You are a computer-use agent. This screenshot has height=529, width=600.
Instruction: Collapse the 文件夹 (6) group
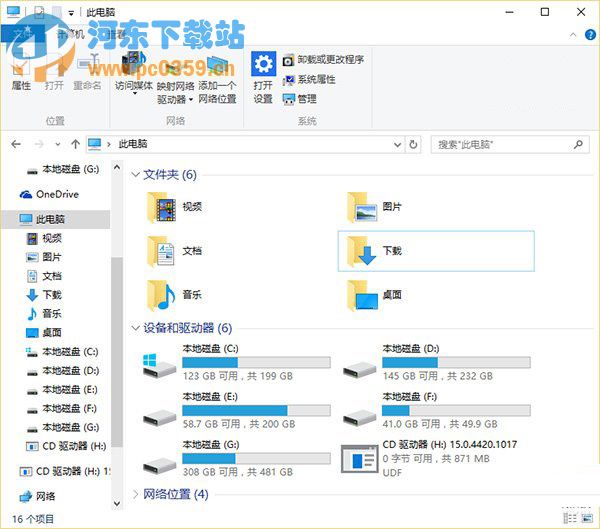coord(135,175)
